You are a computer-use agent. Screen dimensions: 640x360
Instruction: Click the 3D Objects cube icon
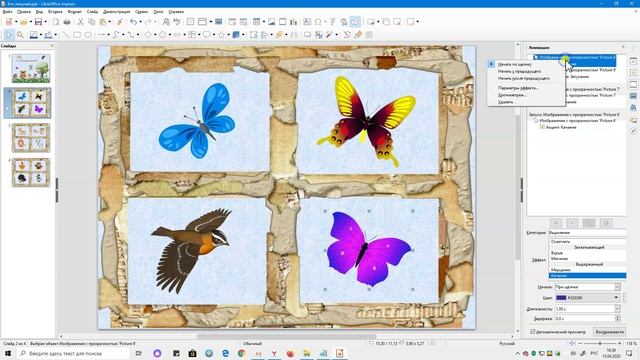point(236,35)
